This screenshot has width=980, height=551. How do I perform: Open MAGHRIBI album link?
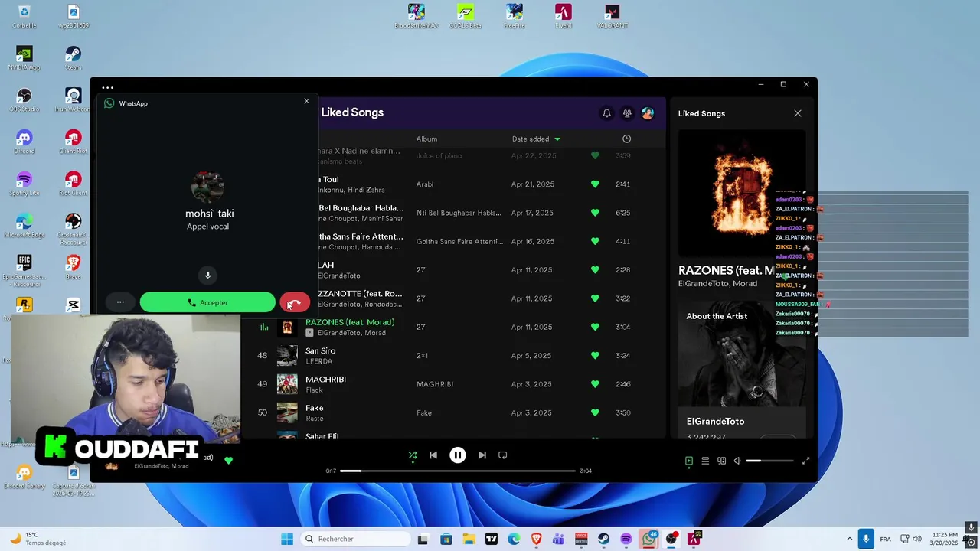(x=435, y=384)
